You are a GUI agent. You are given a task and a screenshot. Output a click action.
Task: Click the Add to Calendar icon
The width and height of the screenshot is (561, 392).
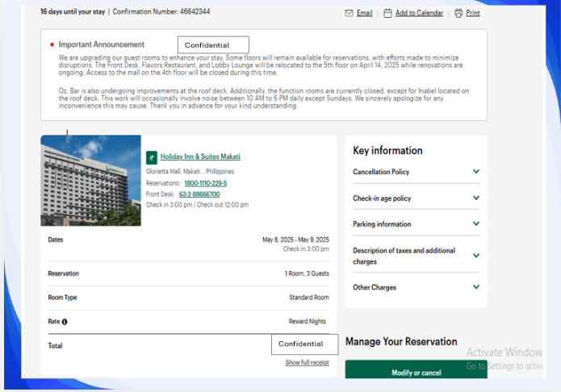[387, 13]
